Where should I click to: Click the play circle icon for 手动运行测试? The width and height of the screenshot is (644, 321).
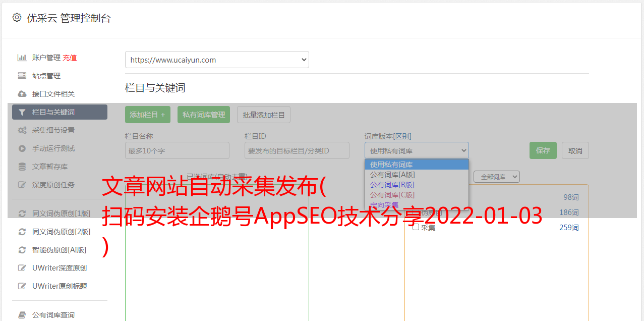coord(22,148)
